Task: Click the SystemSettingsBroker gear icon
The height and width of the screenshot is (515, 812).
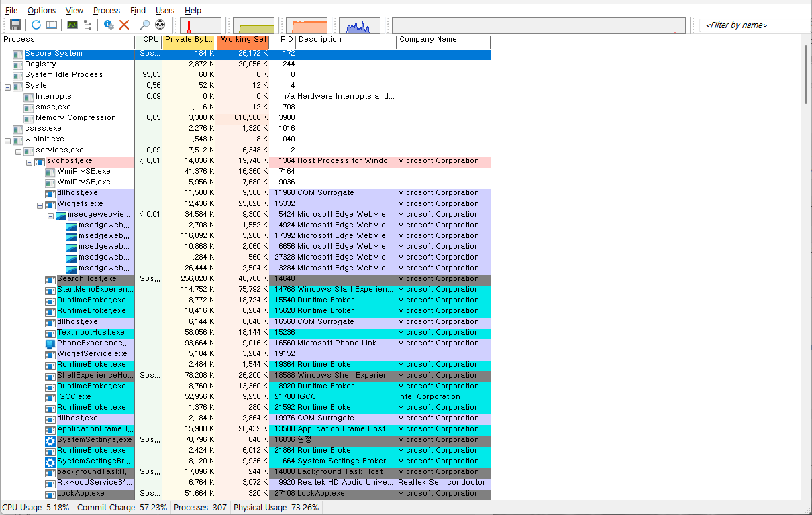Action: (x=50, y=462)
